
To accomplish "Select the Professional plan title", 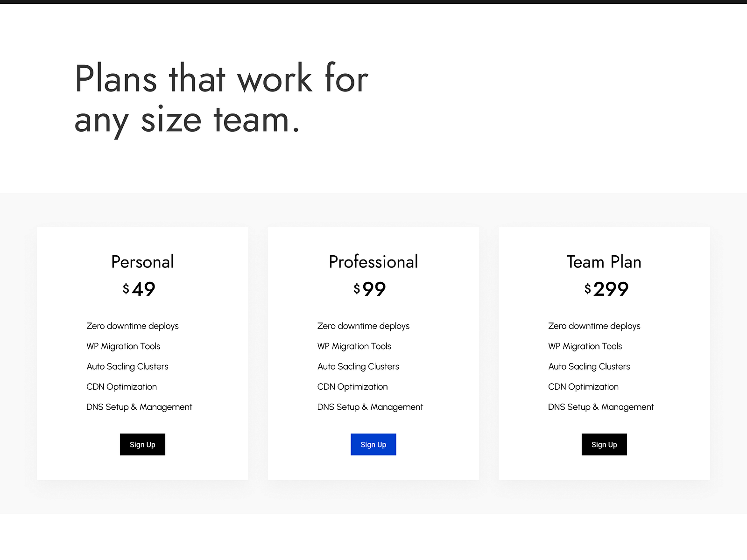I will (x=373, y=262).
